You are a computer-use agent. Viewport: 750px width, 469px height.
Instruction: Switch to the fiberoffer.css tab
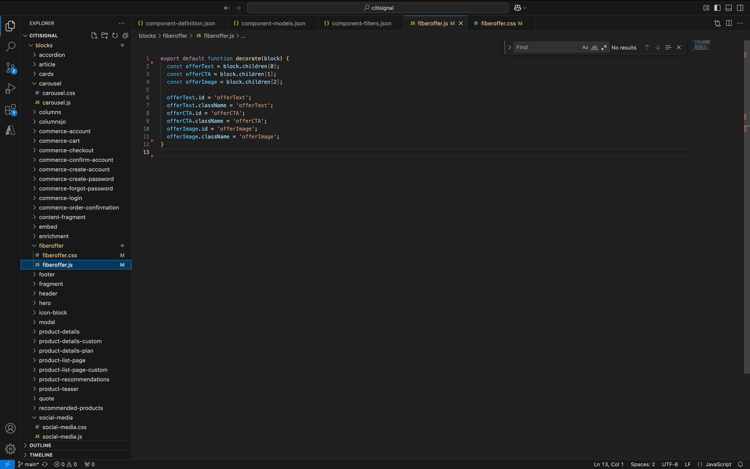pyautogui.click(x=497, y=23)
